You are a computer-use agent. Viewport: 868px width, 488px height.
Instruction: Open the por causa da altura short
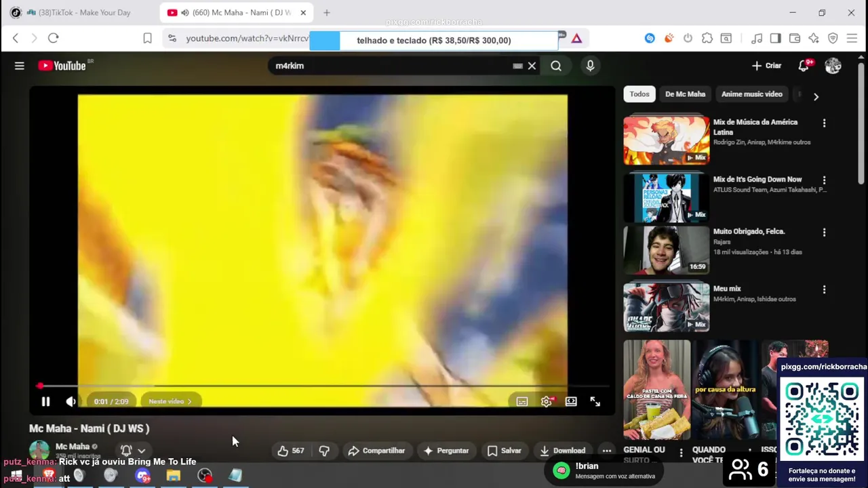[x=725, y=390]
